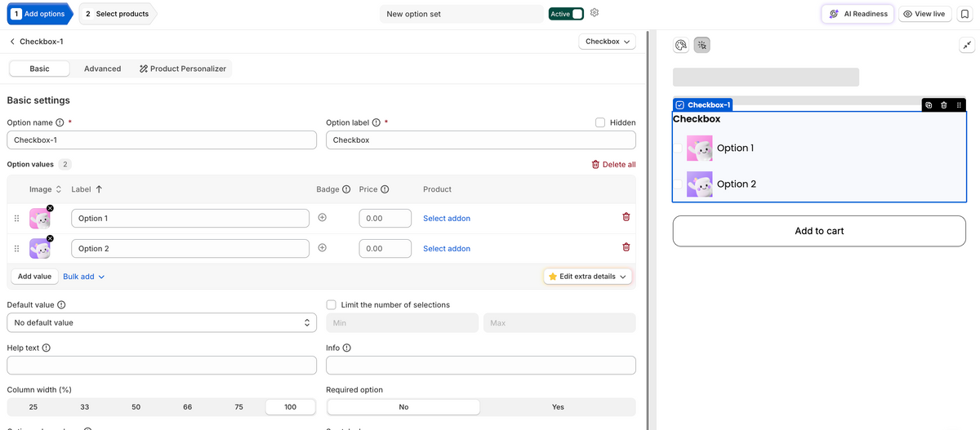980x430 pixels.
Task: Click the Option name info icon
Action: [60, 122]
